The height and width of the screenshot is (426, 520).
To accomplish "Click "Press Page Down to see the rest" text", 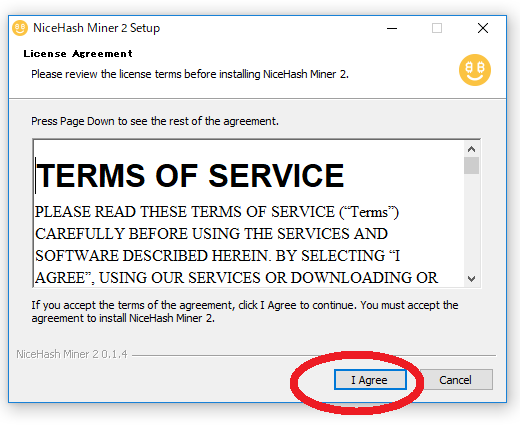I will 155,121.
